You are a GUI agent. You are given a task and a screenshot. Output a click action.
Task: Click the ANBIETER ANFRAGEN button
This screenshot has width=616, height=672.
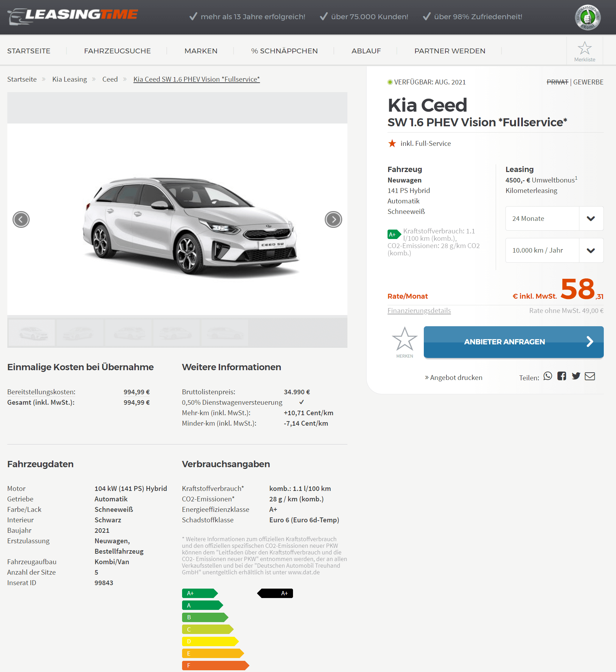tap(513, 342)
